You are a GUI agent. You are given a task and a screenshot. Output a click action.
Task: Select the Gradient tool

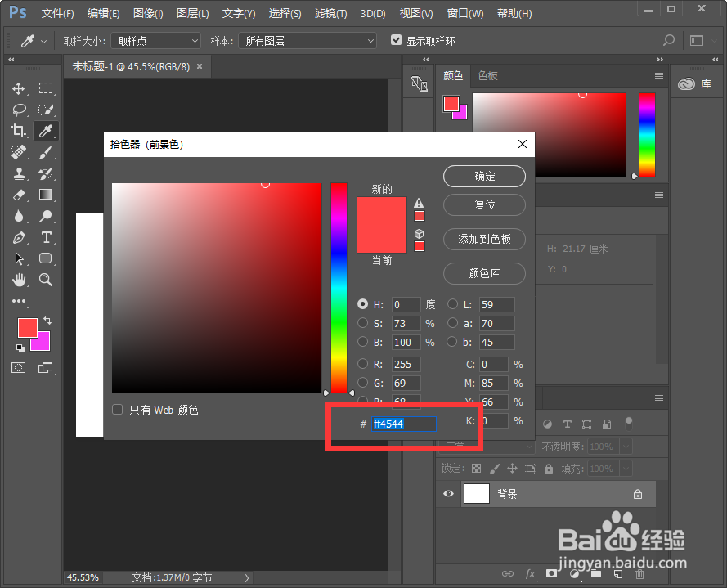pyautogui.click(x=46, y=195)
